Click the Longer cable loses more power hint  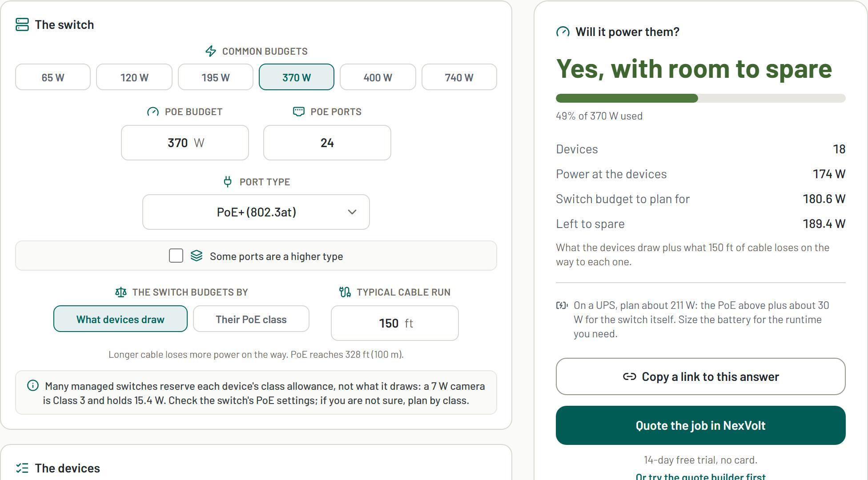tap(256, 354)
